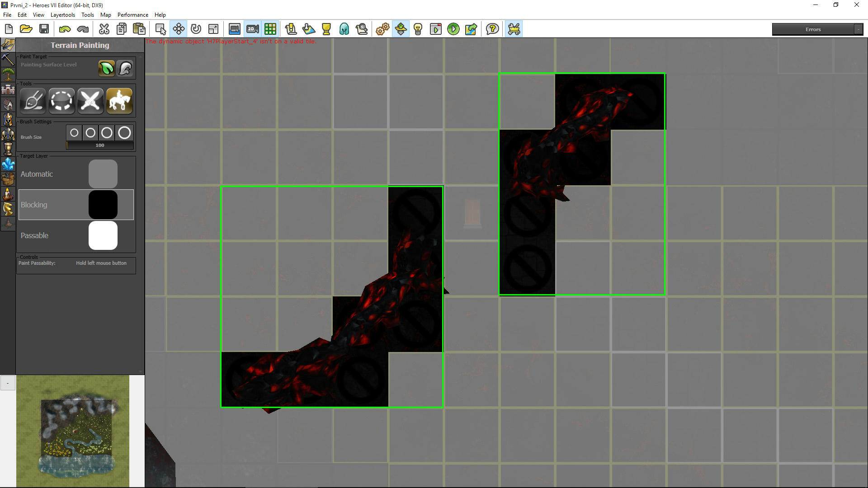Open the yellow question mark help icon
The width and height of the screenshot is (868, 488).
(492, 29)
